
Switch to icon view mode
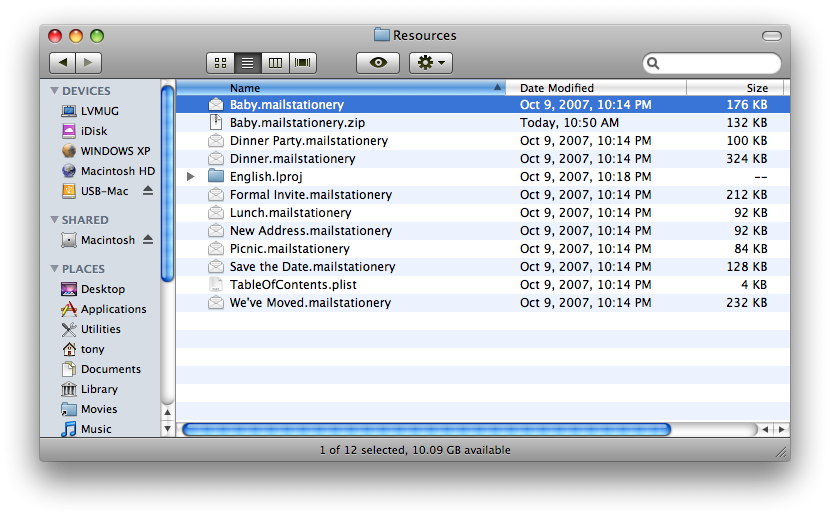220,63
